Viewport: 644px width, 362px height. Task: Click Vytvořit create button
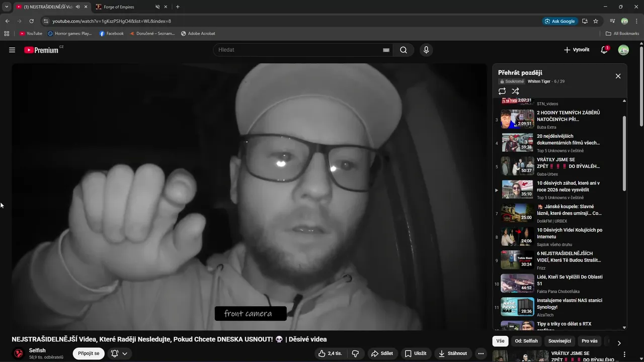point(577,50)
